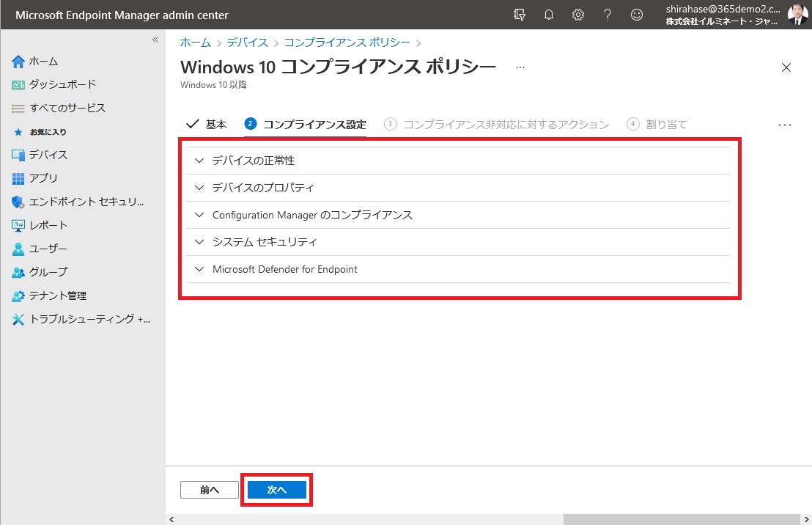
Task: Open the directory and subscription filter icon
Action: tap(520, 15)
